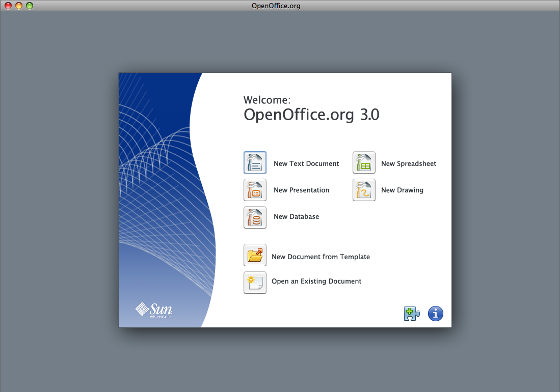Screen dimensions: 560x392
Task: Click the New Spreadsheet icon
Action: pyautogui.click(x=364, y=163)
